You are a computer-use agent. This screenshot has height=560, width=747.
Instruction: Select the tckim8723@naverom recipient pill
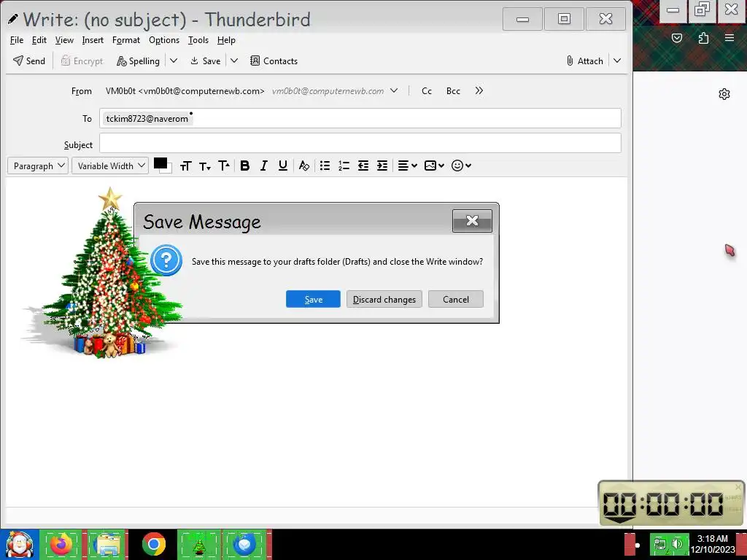click(x=147, y=119)
